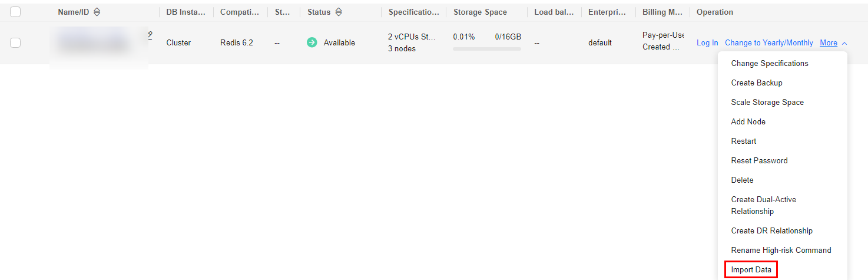This screenshot has width=868, height=280.
Task: Sort by Name/ID column sort icon
Action: (x=97, y=12)
